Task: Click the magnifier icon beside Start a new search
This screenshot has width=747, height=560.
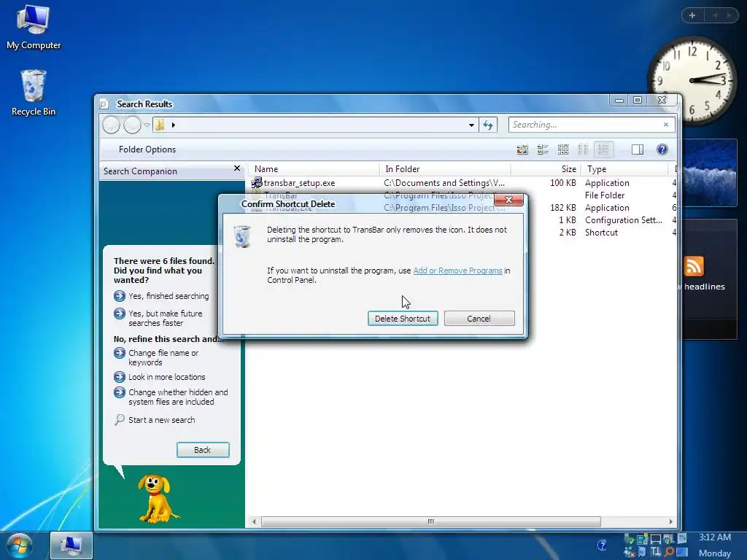Action: 119,419
